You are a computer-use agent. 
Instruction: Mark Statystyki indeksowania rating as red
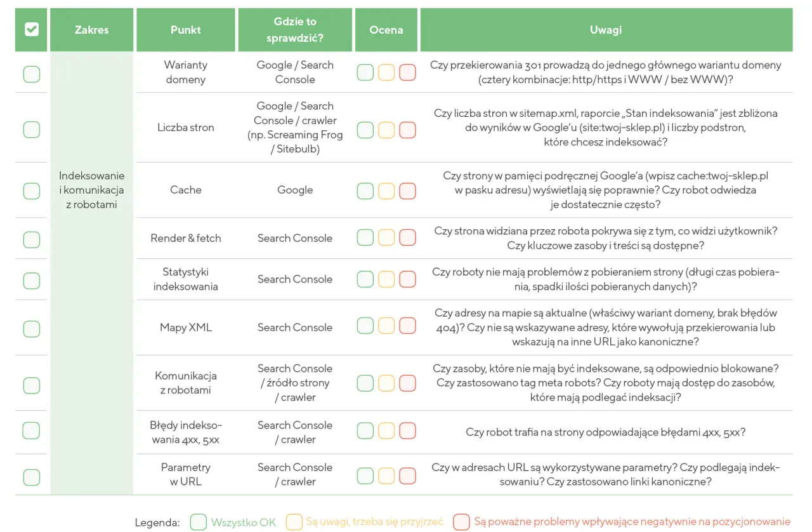407,279
